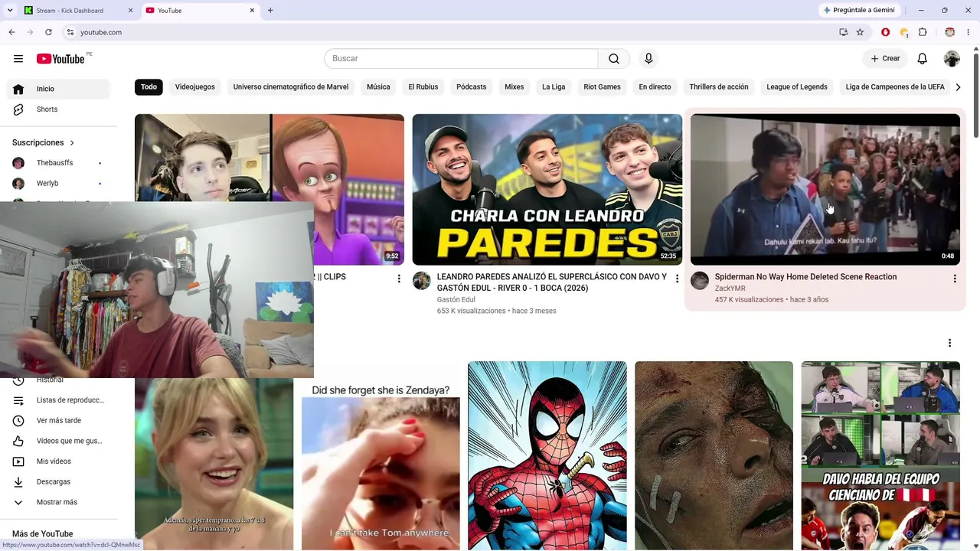Open options for the CLIPS video
980x551 pixels.
(x=399, y=279)
